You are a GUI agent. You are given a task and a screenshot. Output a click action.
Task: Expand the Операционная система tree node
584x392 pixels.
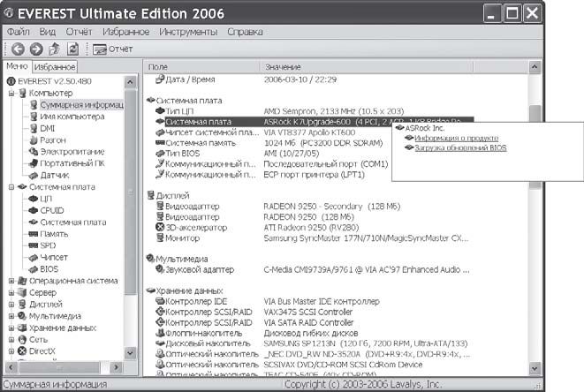point(11,281)
